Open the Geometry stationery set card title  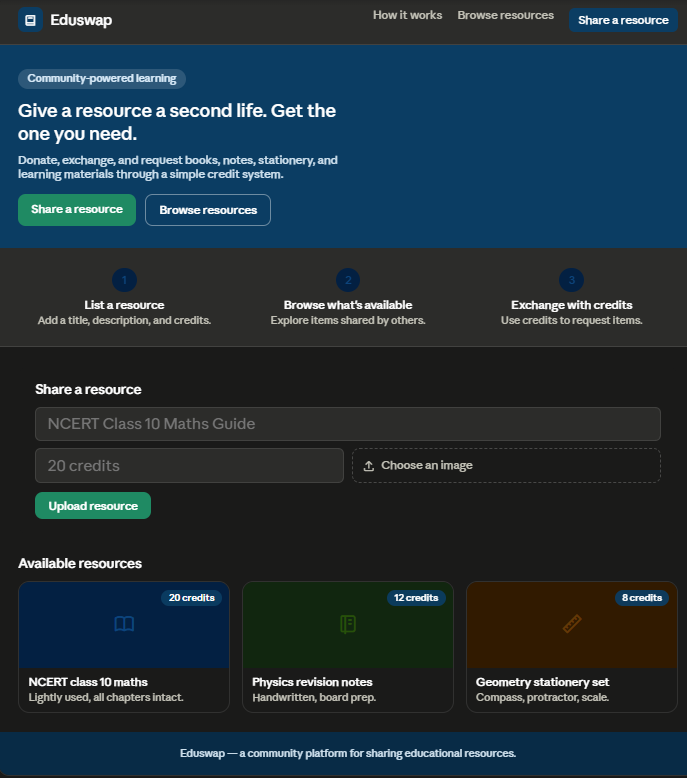point(542,682)
